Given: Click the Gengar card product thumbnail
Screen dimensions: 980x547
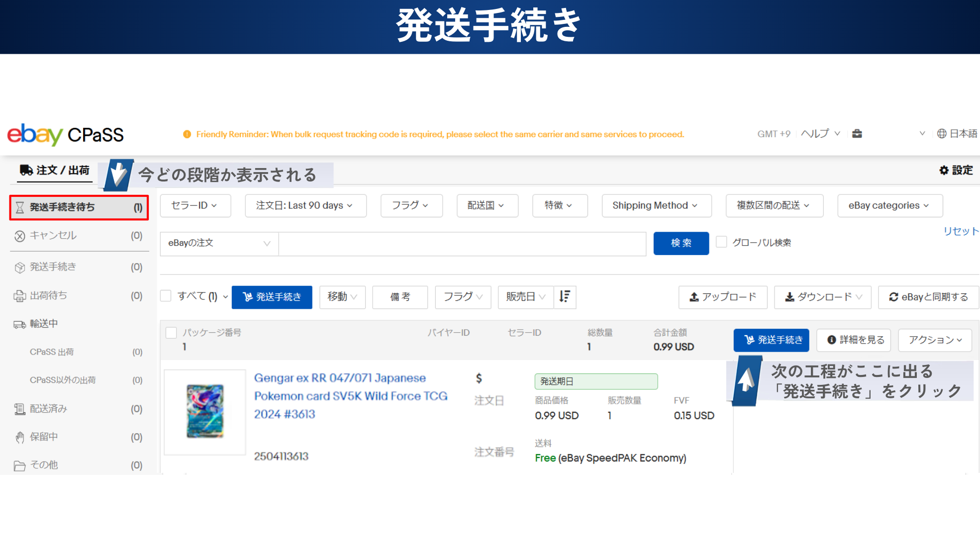Looking at the screenshot, I should tap(205, 411).
